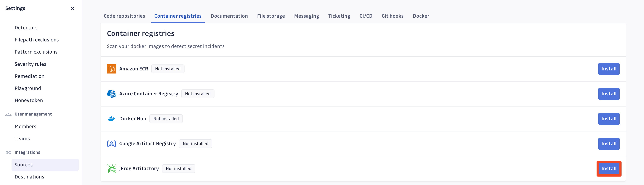Open the Git hooks tab

click(x=392, y=16)
